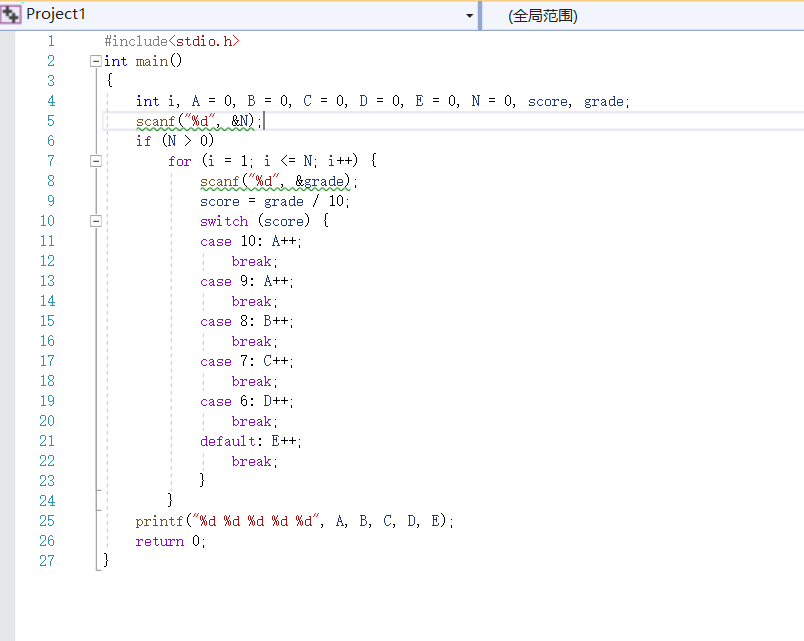Collapse the for loop on line 7

(x=96, y=161)
